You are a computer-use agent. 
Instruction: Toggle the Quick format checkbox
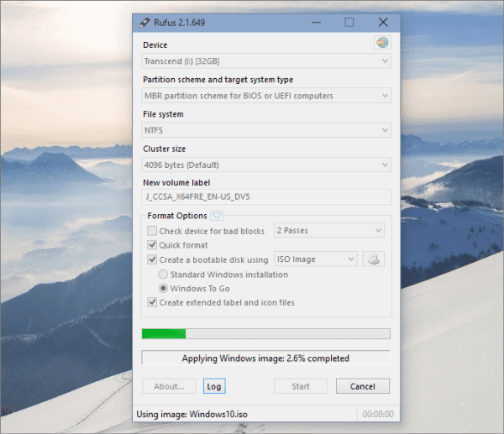(x=152, y=245)
